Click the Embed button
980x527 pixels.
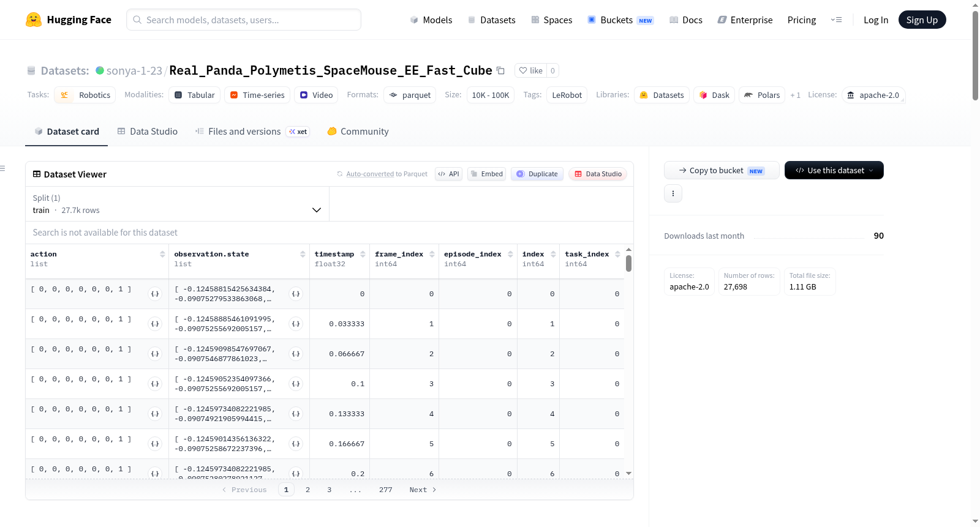(x=487, y=174)
